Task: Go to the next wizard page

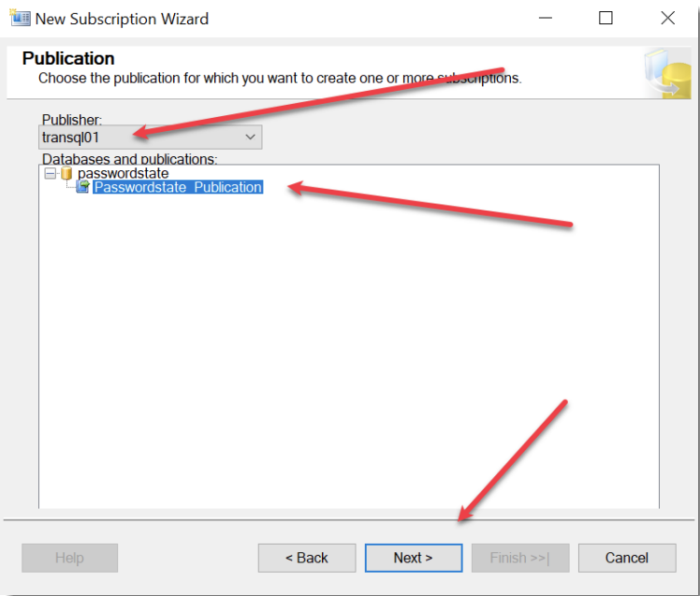Action: coord(414,558)
